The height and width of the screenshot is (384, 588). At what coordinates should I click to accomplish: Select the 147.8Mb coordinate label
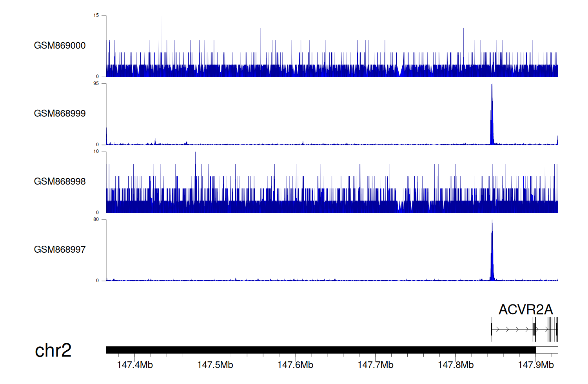point(456,365)
